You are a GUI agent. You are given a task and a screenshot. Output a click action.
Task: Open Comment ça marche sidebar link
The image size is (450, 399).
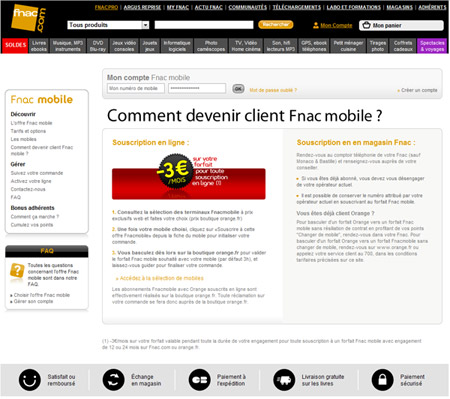tap(35, 217)
